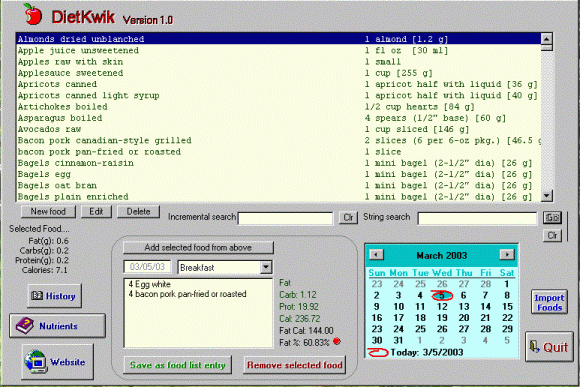Quit the application with the door icon button
The height and width of the screenshot is (387, 580).
tap(549, 347)
